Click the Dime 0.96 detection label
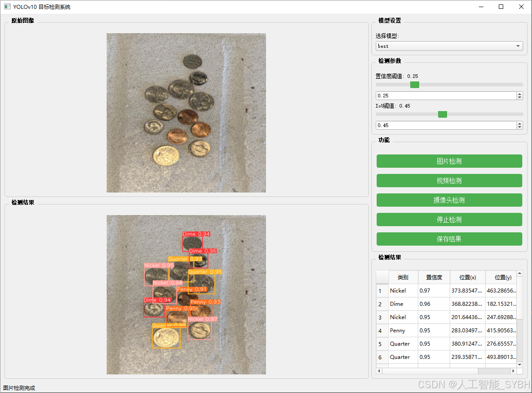The height and width of the screenshot is (393, 532). pyautogui.click(x=203, y=251)
